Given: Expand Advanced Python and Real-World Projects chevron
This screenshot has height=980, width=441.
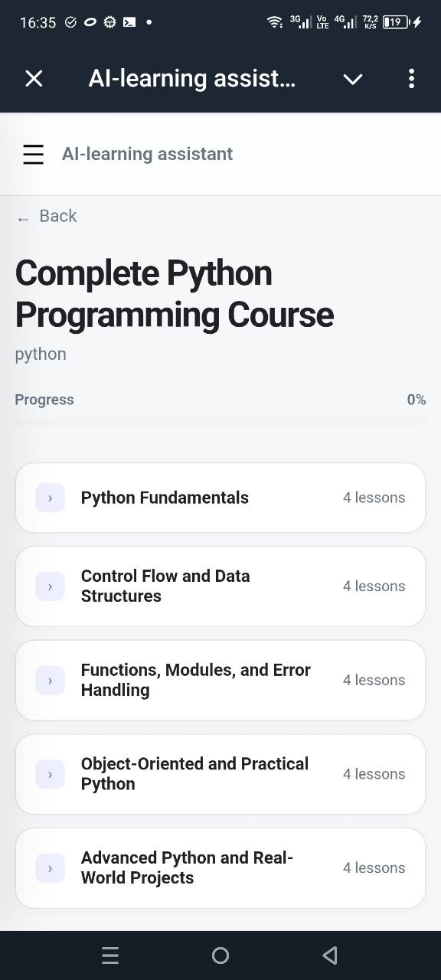Looking at the screenshot, I should point(51,868).
